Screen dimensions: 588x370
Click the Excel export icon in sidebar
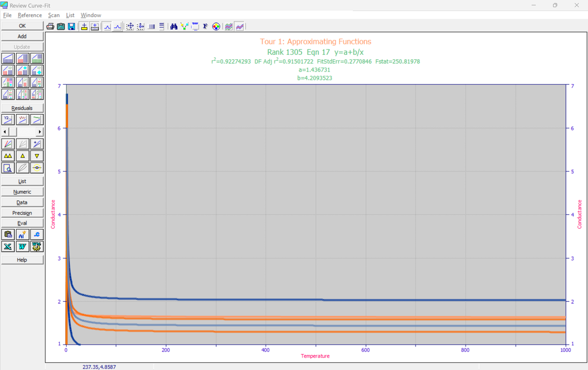tap(8, 246)
